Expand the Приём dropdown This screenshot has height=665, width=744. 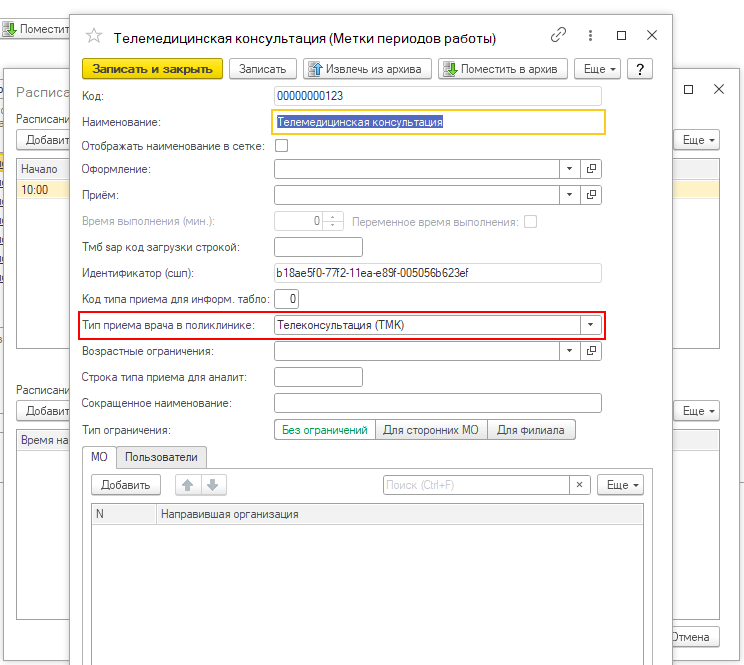(x=569, y=195)
